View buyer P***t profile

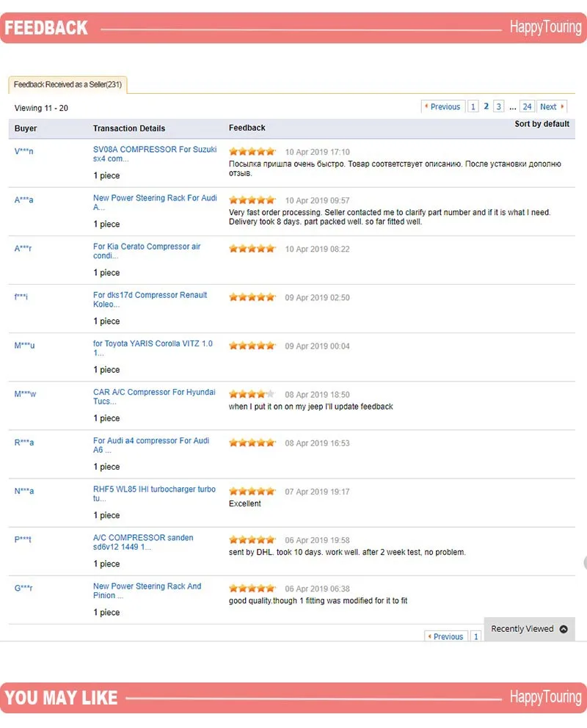coord(23,540)
